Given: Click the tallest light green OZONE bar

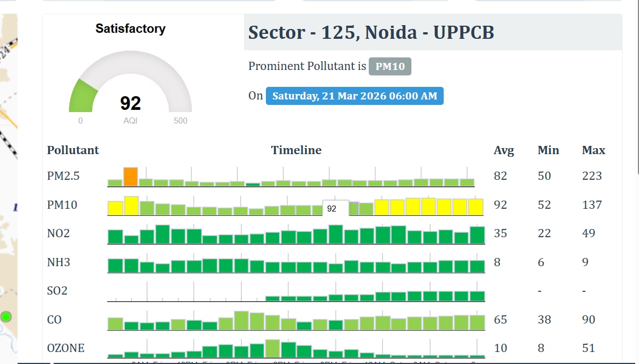Looking at the screenshot, I should [x=272, y=348].
